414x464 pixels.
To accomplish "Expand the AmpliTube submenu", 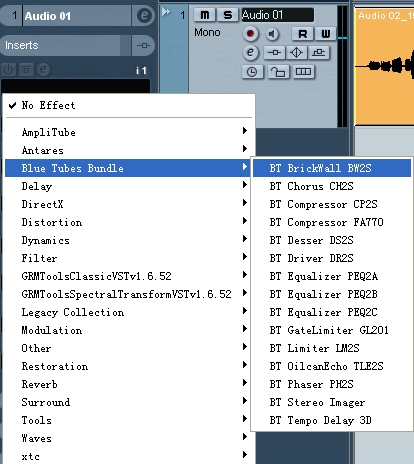I will (x=129, y=132).
